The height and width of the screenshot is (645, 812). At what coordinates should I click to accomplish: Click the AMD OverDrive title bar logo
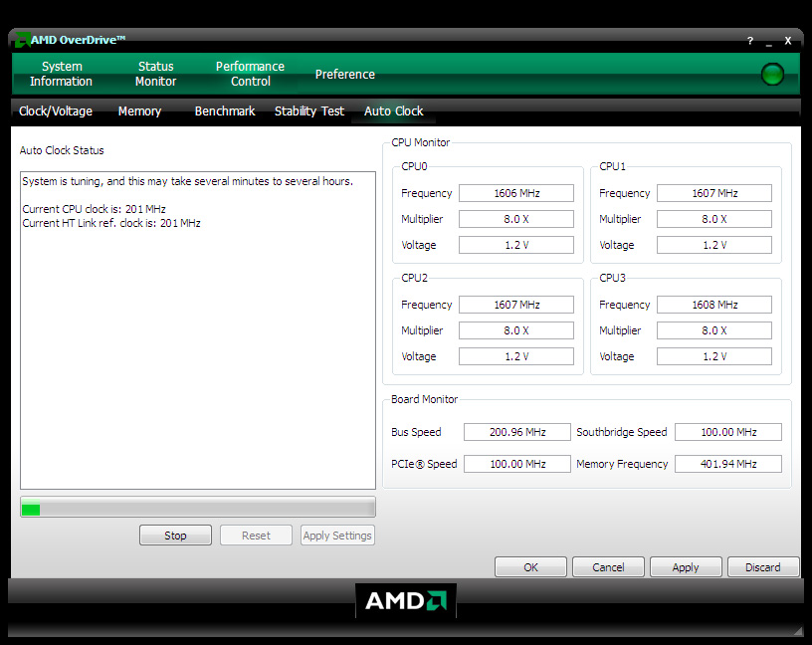coord(21,40)
